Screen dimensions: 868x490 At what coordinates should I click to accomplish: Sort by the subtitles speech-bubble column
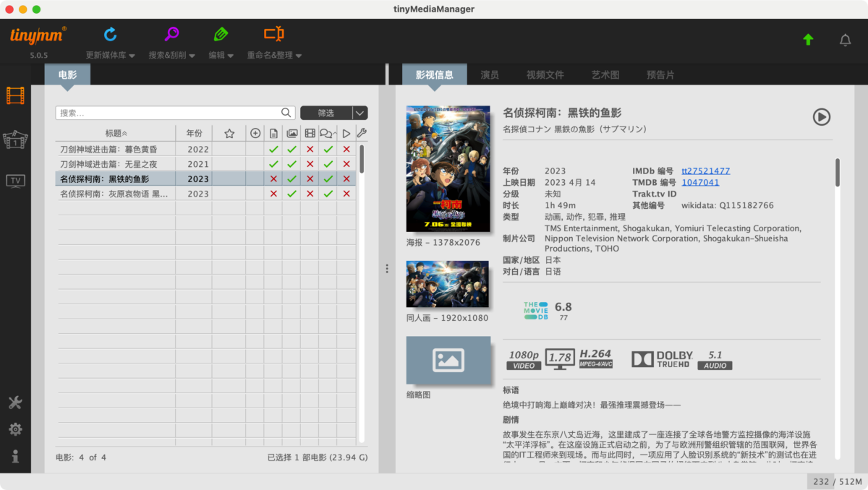click(x=328, y=134)
